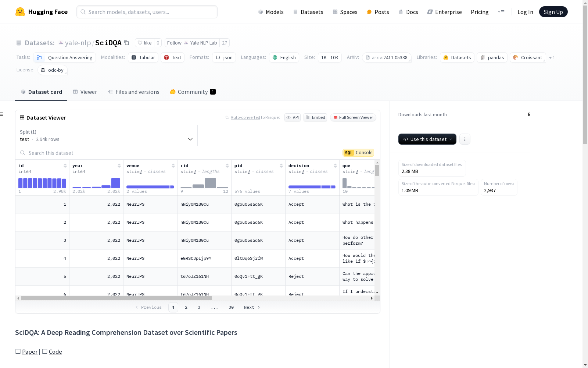This screenshot has height=368, width=588.
Task: Sort the id column
Action: (65, 166)
